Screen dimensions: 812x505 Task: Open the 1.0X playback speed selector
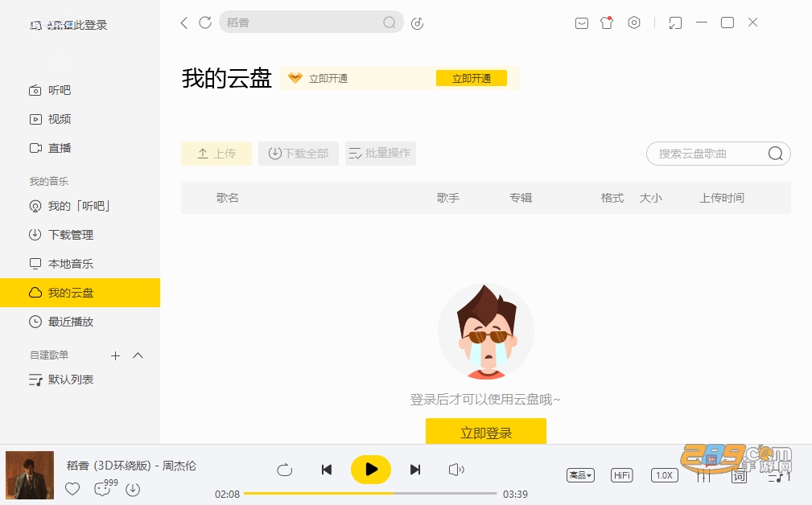tap(664, 475)
